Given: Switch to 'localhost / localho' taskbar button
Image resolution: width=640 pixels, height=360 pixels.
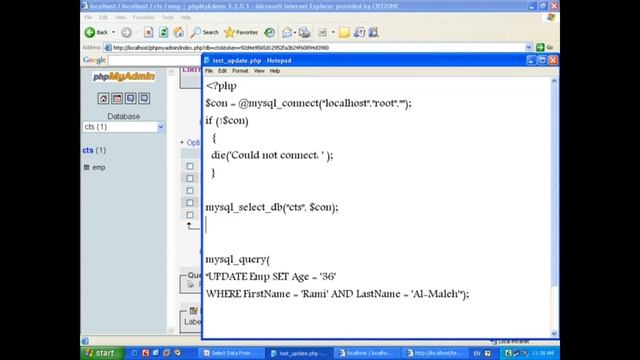Looking at the screenshot, I should (x=367, y=353).
